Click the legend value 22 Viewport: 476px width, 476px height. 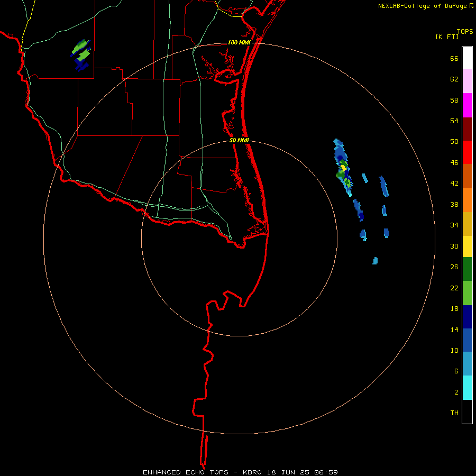(454, 288)
